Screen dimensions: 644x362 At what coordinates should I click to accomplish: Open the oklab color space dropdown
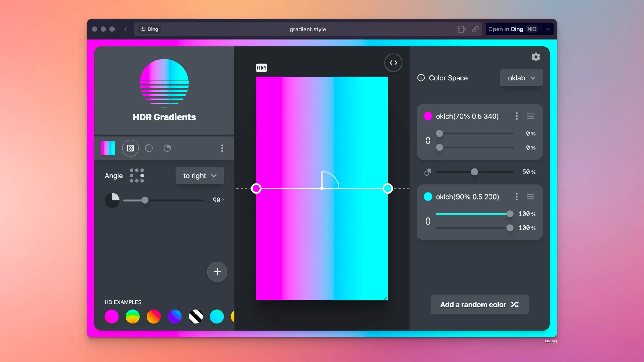(x=521, y=78)
